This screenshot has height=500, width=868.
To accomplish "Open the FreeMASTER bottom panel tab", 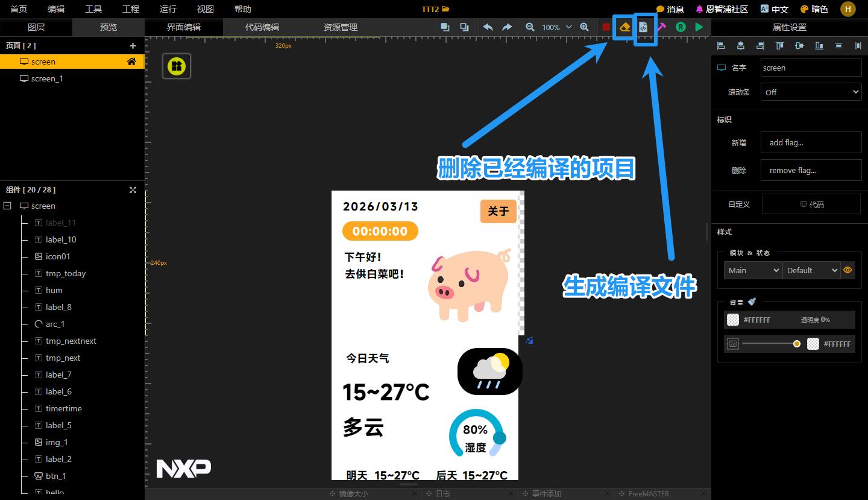I will pyautogui.click(x=649, y=493).
